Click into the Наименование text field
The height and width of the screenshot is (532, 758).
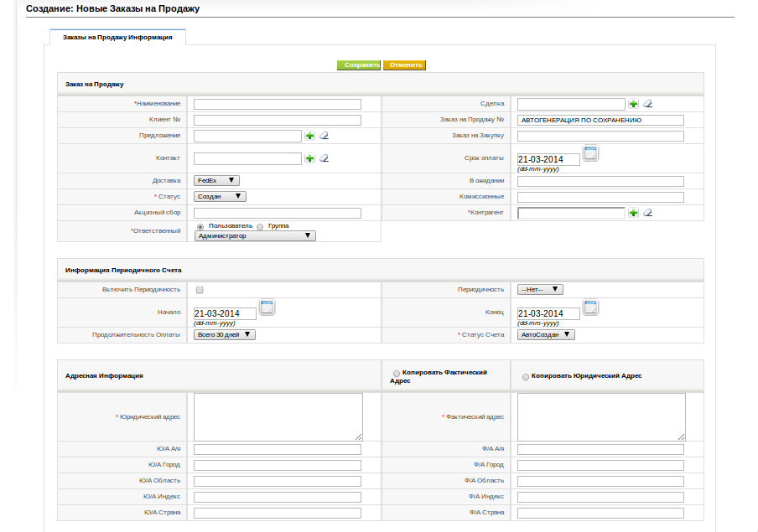click(x=278, y=105)
